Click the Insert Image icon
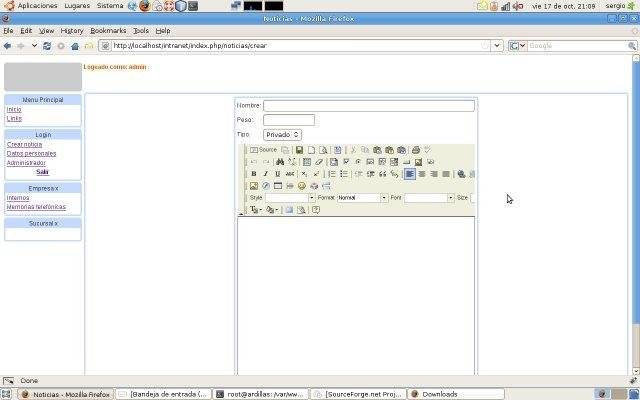Image resolution: width=640 pixels, height=400 pixels. (x=253, y=186)
